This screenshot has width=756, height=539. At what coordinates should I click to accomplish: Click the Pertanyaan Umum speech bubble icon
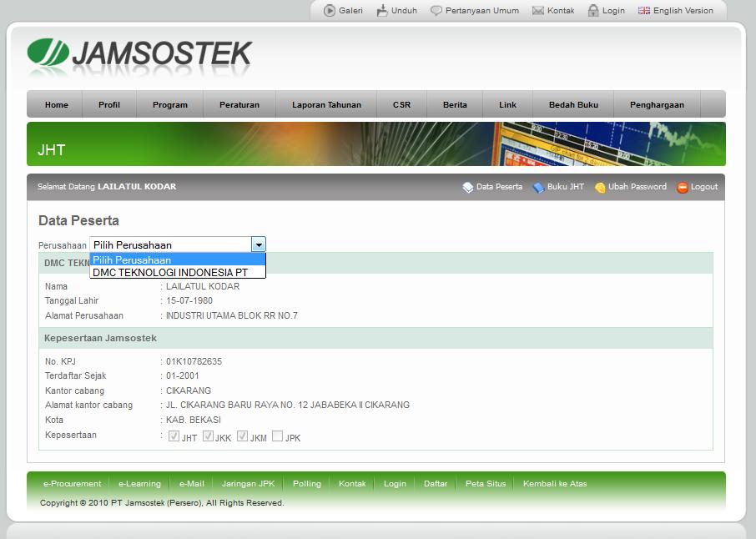(436, 11)
